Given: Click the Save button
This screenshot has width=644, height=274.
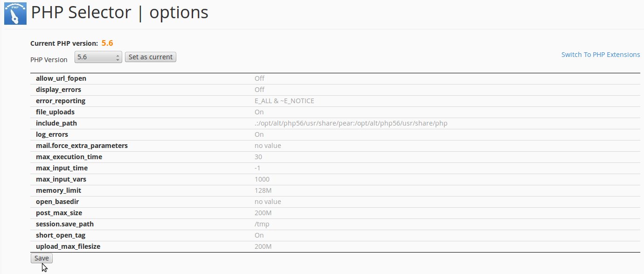Looking at the screenshot, I should (x=42, y=258).
